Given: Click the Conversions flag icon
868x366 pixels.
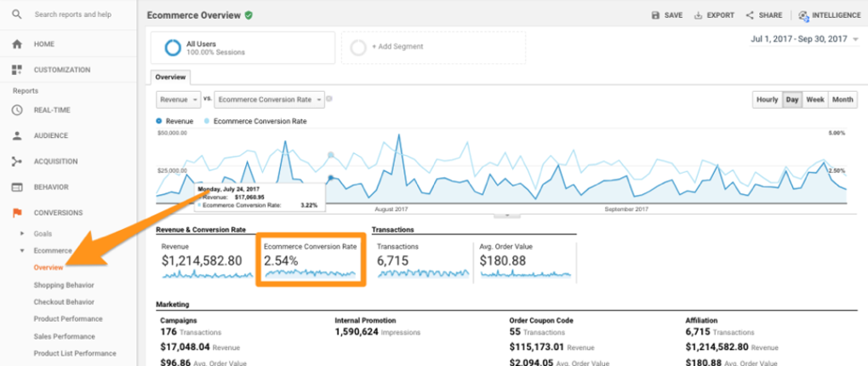Looking at the screenshot, I should click(17, 212).
